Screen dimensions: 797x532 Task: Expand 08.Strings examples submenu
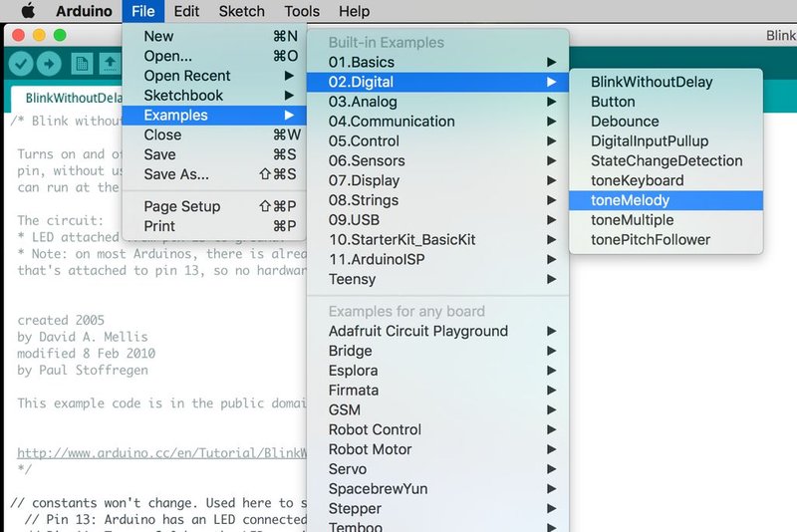(x=437, y=200)
